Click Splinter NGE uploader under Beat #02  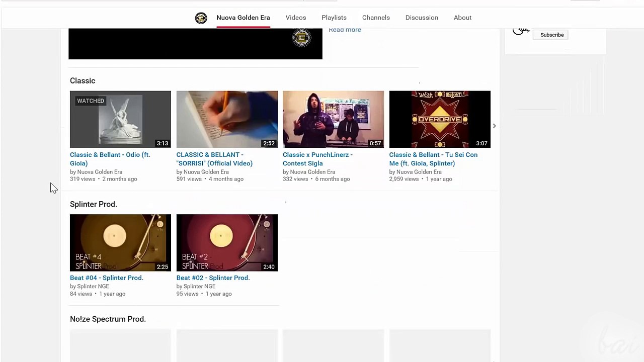(x=199, y=286)
